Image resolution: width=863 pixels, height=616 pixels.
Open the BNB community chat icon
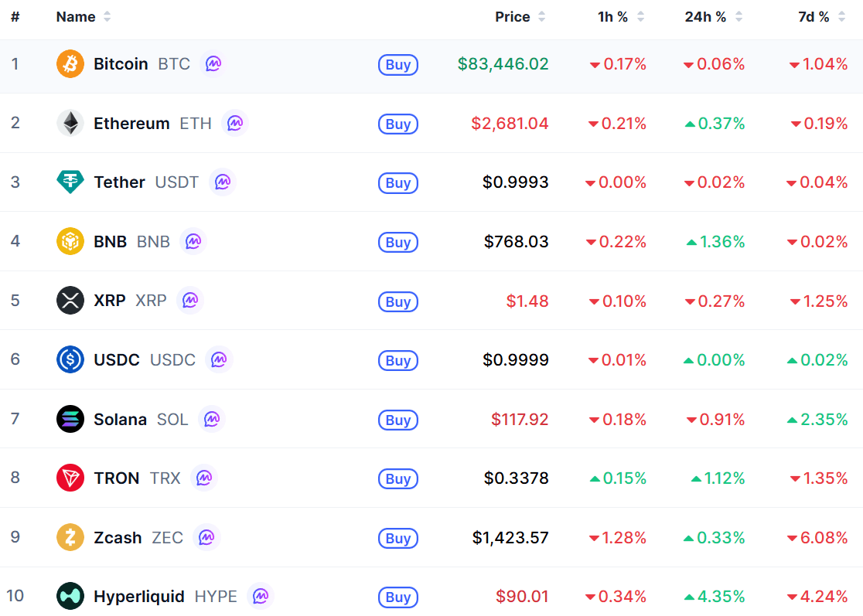(193, 241)
